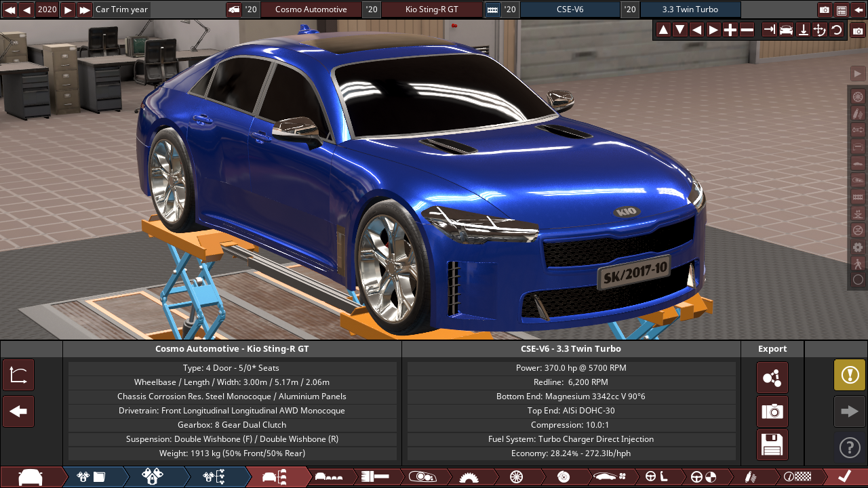Click the down-arrow top view camera icon
Image resolution: width=868 pixels, height=488 pixels.
point(803,30)
